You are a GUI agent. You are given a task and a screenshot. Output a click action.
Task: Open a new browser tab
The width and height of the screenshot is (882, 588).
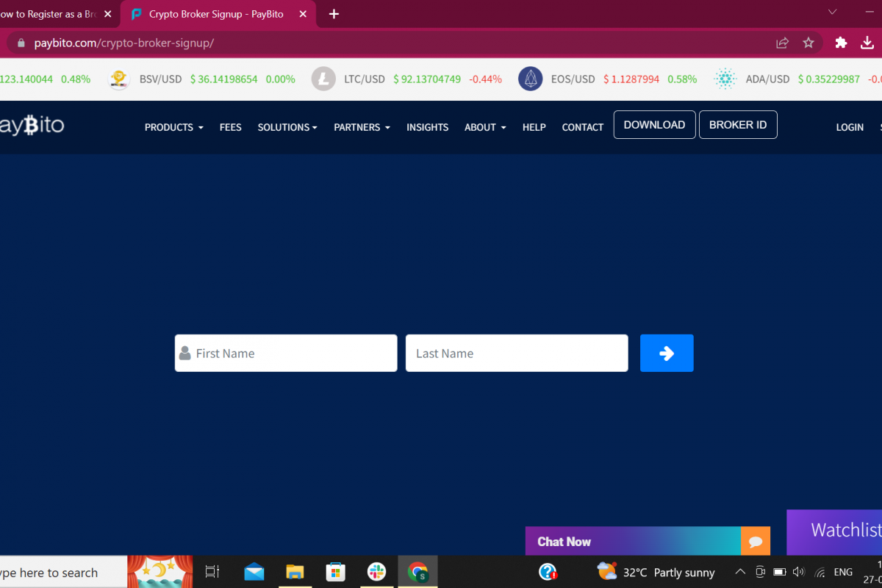334,14
